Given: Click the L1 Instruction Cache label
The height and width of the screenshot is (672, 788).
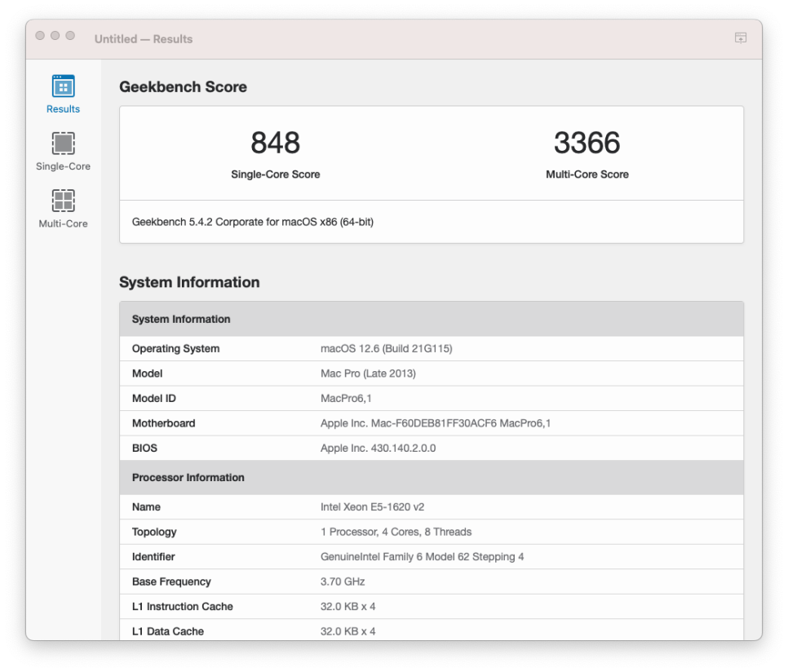Looking at the screenshot, I should (x=183, y=606).
